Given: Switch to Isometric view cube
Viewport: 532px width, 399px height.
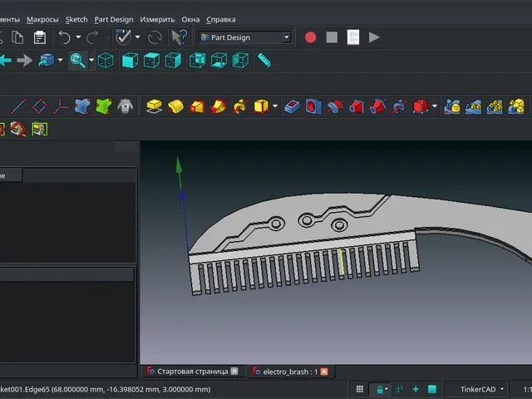Looking at the screenshot, I should 106,61.
